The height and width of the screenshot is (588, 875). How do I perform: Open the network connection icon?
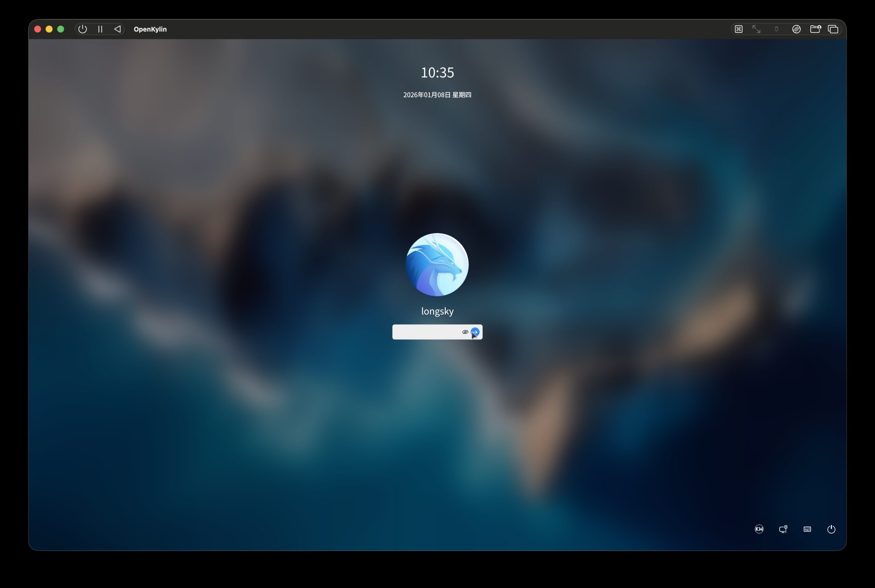click(783, 529)
